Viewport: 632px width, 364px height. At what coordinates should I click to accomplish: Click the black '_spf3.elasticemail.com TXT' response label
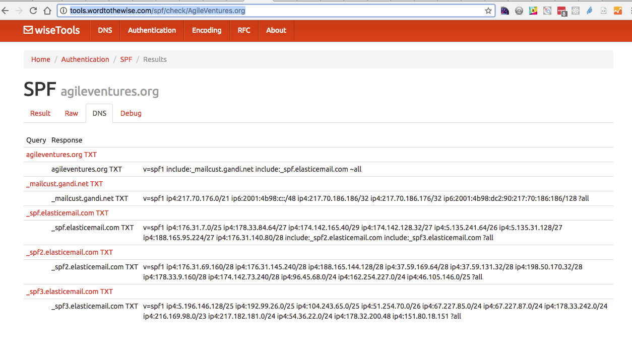(95, 306)
